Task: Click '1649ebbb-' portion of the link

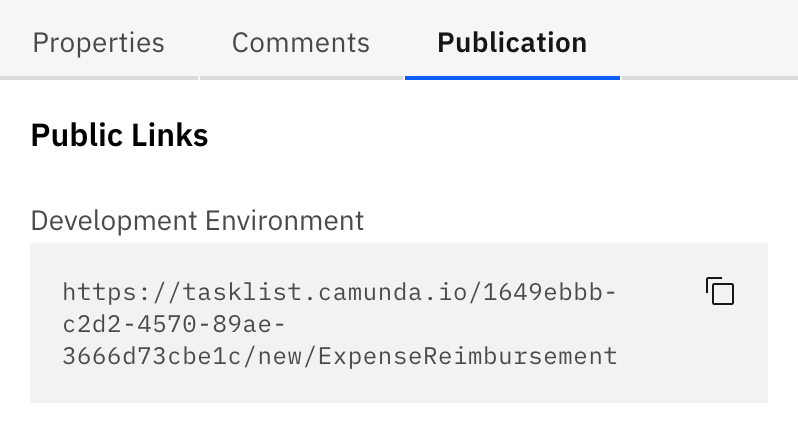Action: 551,292
